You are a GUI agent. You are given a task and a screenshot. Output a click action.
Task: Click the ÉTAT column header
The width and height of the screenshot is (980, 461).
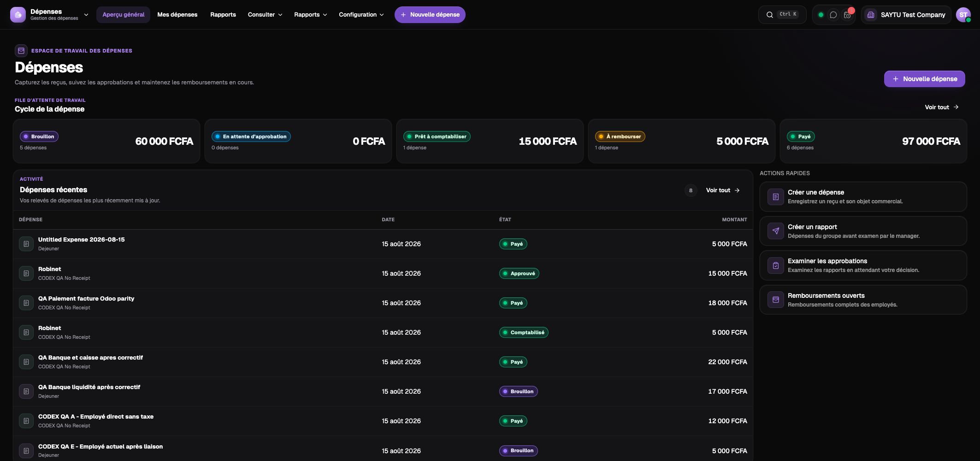pos(505,219)
